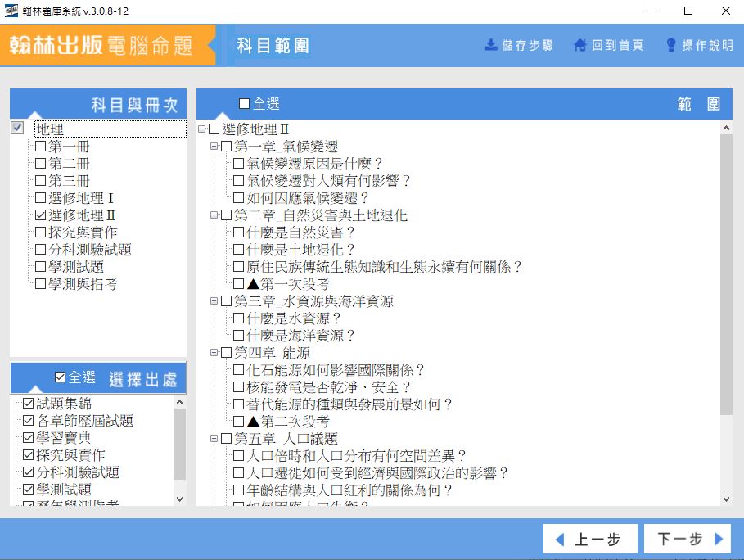This screenshot has height=560, width=744.
Task: Check 如何因應氣候變遷？
Action: [239, 198]
